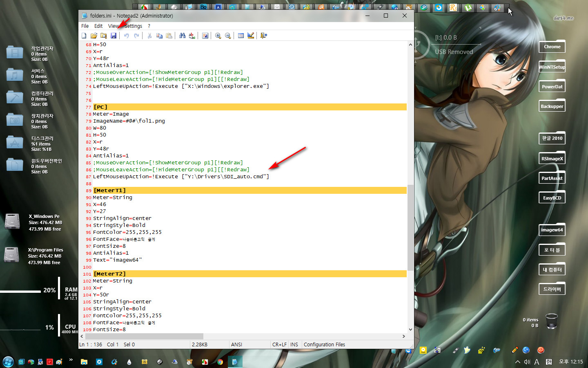588x368 pixels.
Task: Expand the hidden tray icons chevron
Action: tap(517, 362)
